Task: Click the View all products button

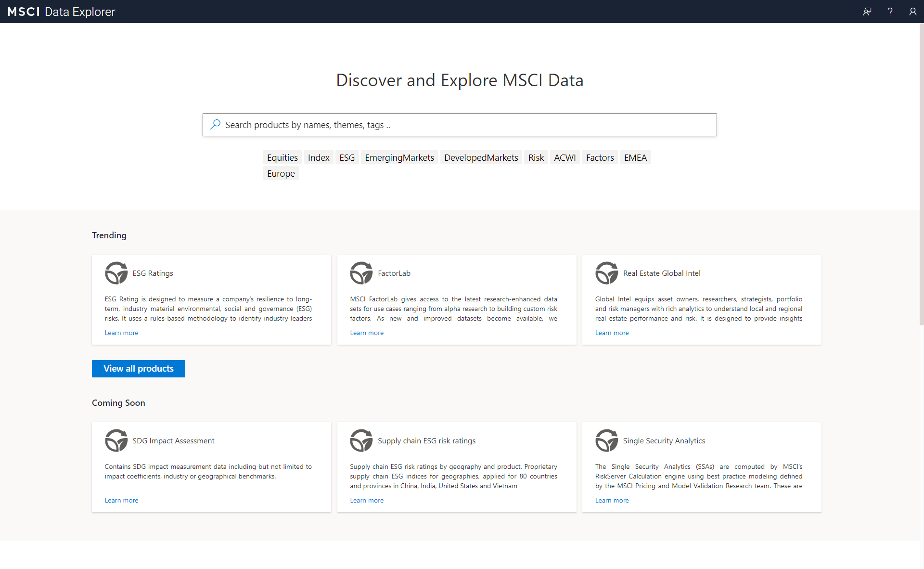Action: click(138, 368)
